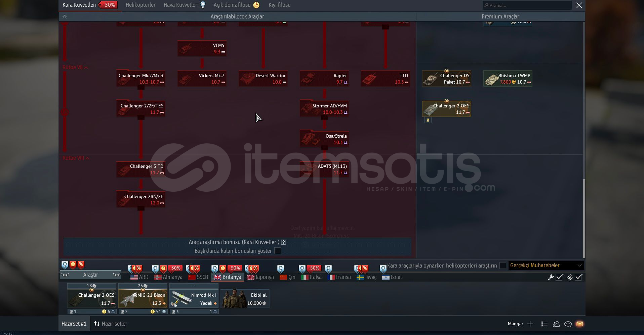The width and height of the screenshot is (644, 335).
Task: Open the Hazır setler presets
Action: coord(114,324)
